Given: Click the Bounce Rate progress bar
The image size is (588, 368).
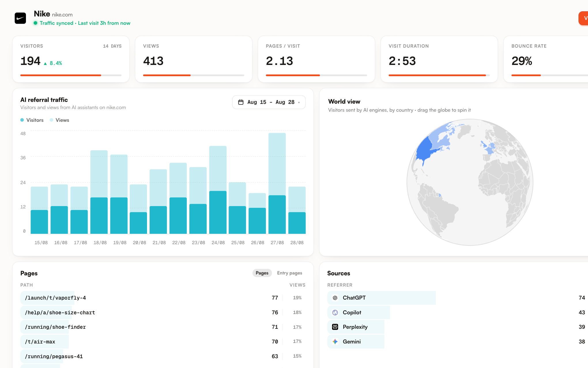Looking at the screenshot, I should (x=550, y=75).
